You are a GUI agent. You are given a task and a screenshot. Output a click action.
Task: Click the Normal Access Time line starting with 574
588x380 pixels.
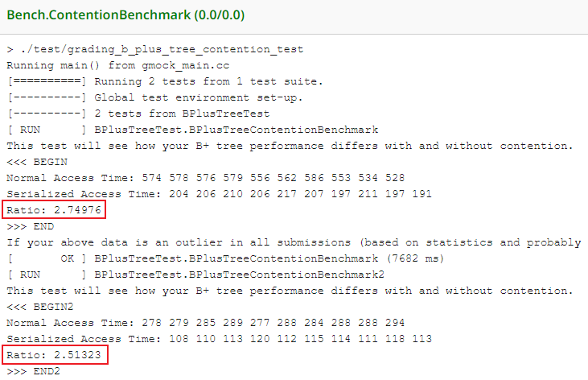(x=207, y=178)
